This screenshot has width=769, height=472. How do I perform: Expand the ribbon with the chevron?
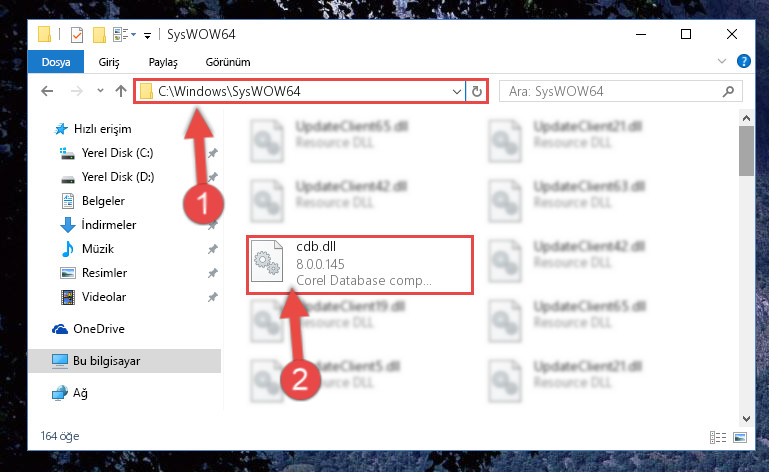(721, 61)
